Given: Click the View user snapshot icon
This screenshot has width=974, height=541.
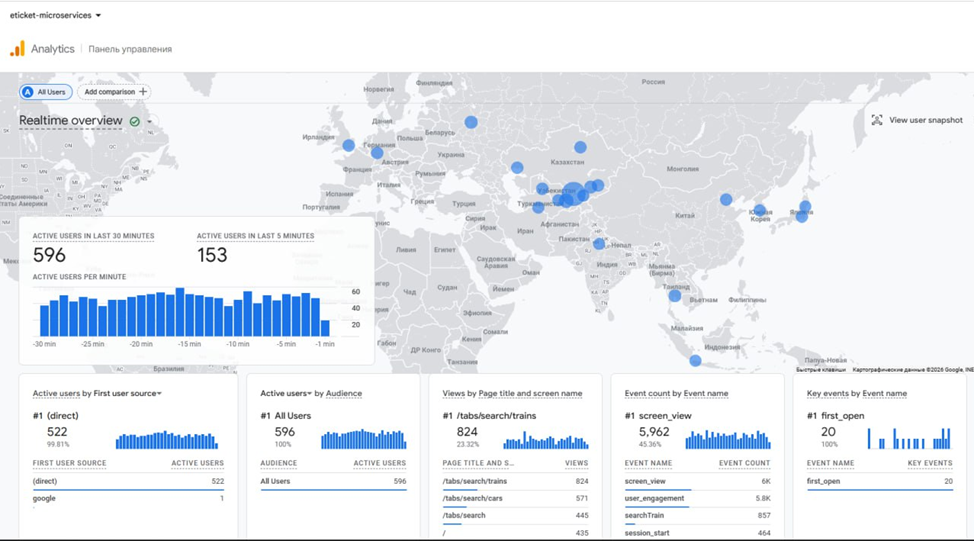Looking at the screenshot, I should click(x=877, y=120).
